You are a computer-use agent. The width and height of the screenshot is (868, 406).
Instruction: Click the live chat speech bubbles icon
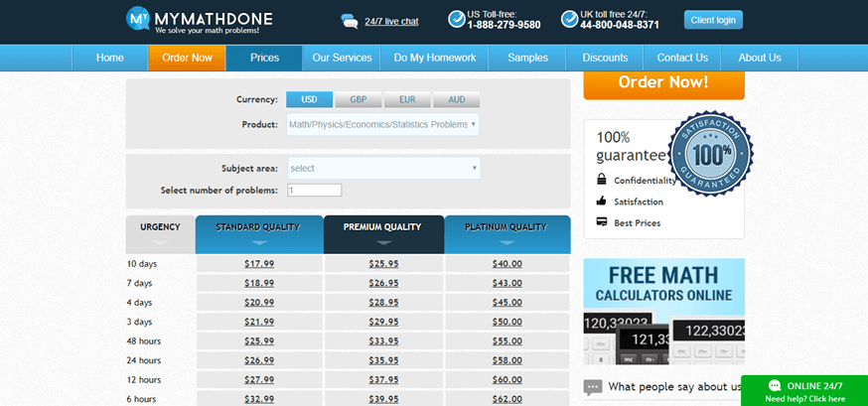coord(350,22)
